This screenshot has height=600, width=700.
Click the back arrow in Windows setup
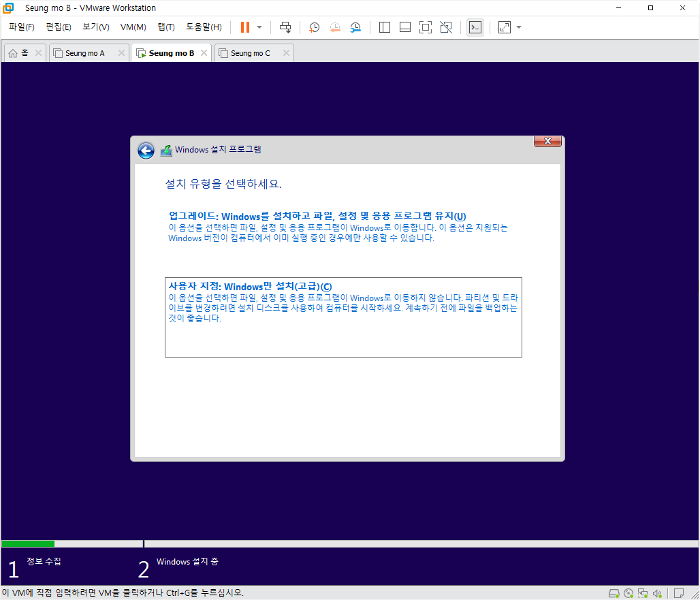[146, 151]
